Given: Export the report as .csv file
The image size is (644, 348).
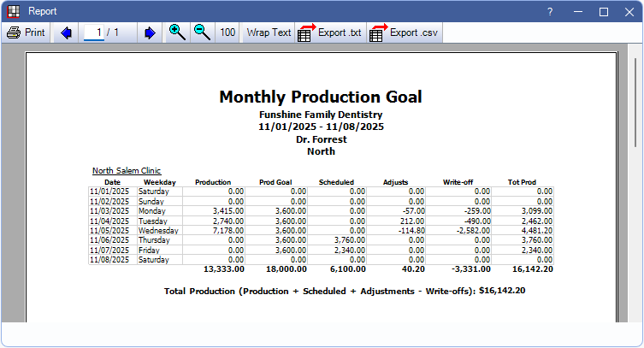Looking at the screenshot, I should [x=404, y=32].
